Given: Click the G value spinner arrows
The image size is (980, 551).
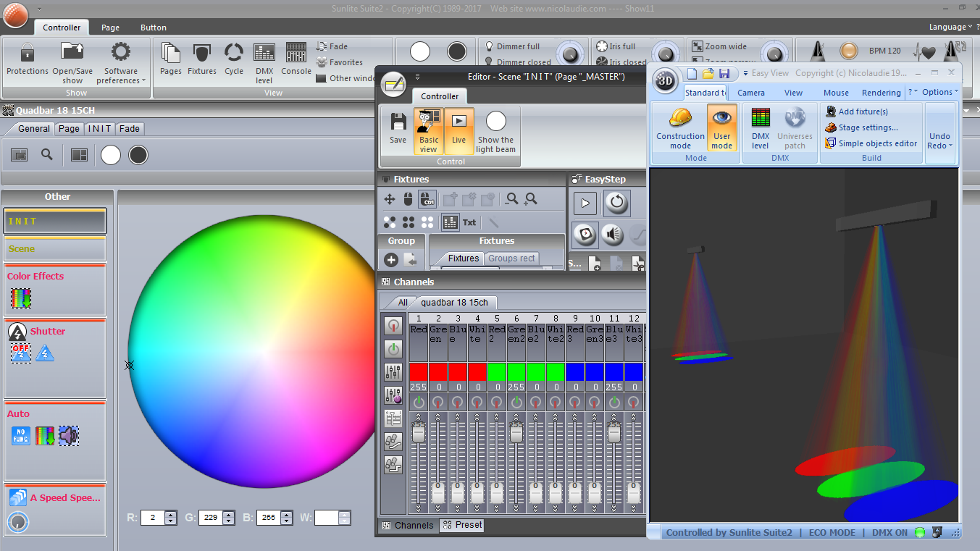Looking at the screenshot, I should (x=229, y=518).
